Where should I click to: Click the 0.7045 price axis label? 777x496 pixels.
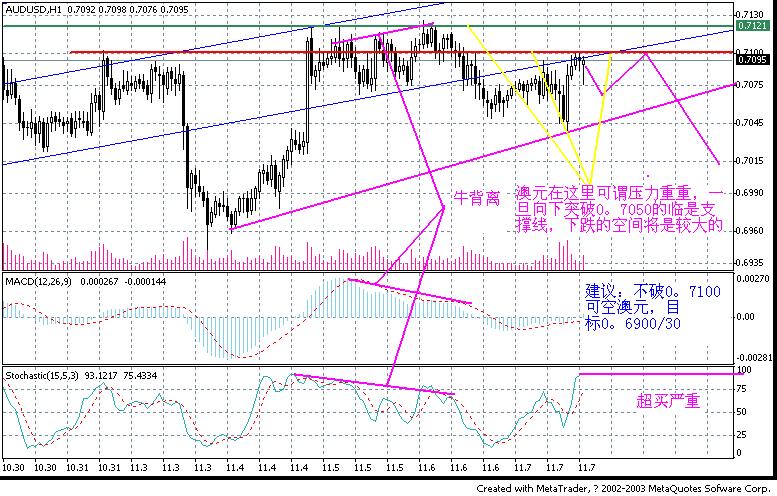point(750,122)
